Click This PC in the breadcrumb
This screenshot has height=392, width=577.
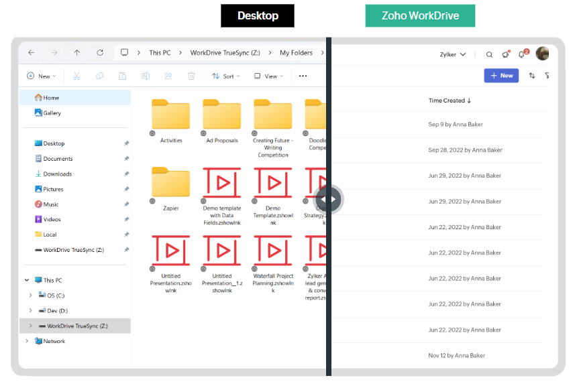coord(160,52)
